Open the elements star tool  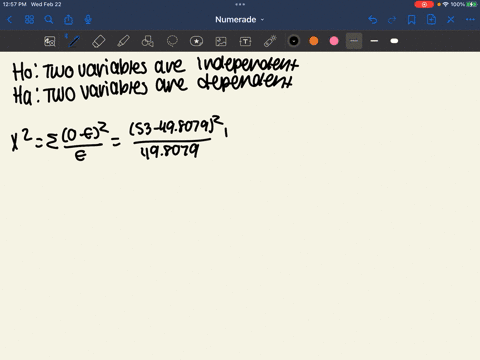196,41
